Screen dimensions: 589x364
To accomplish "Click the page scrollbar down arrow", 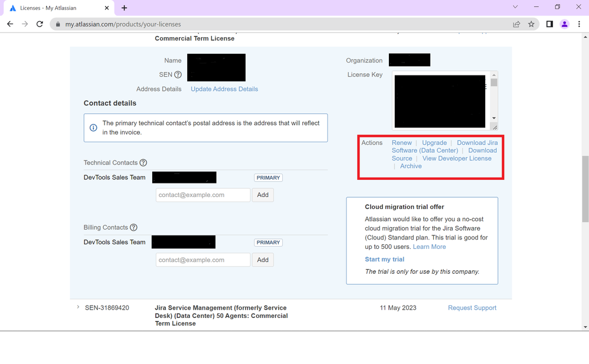I will (585, 327).
